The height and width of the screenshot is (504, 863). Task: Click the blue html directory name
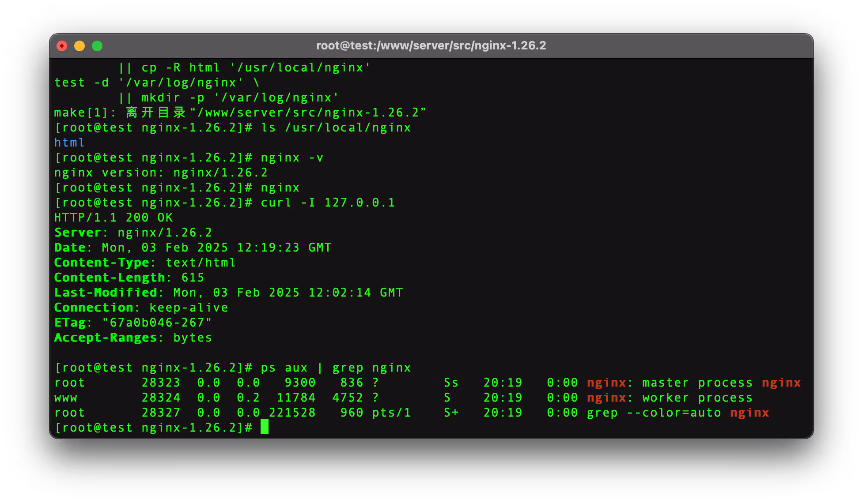pos(69,143)
